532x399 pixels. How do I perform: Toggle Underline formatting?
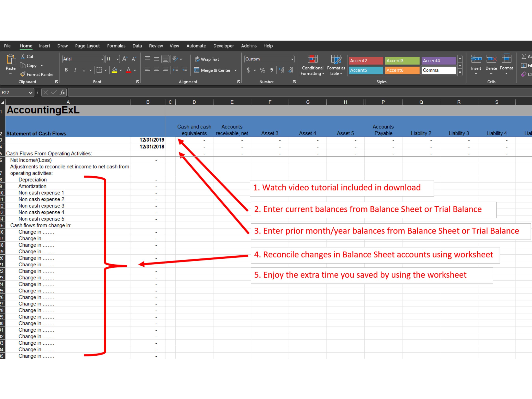coord(84,70)
